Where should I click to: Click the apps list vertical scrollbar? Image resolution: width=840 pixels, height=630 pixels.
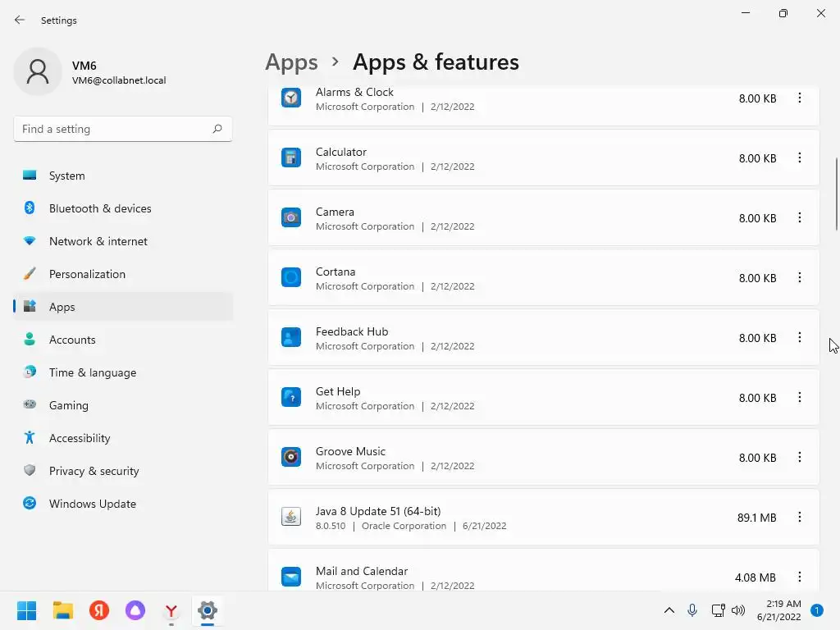coord(837,193)
